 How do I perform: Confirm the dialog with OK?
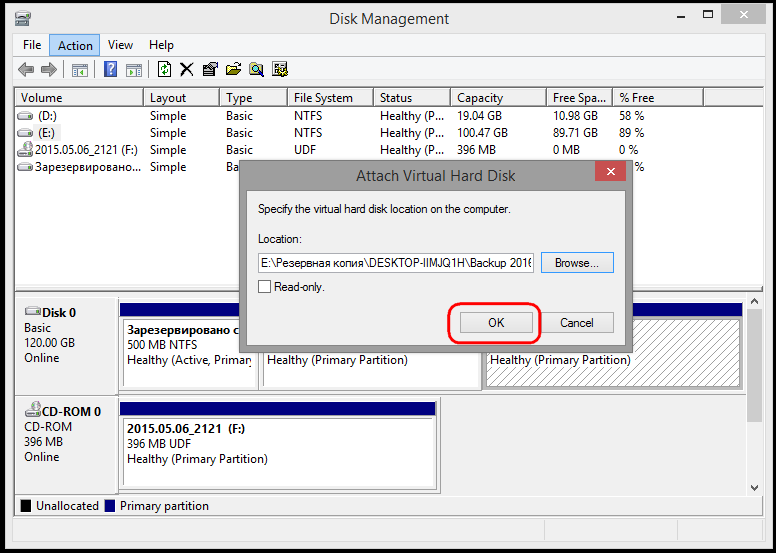pyautogui.click(x=496, y=323)
